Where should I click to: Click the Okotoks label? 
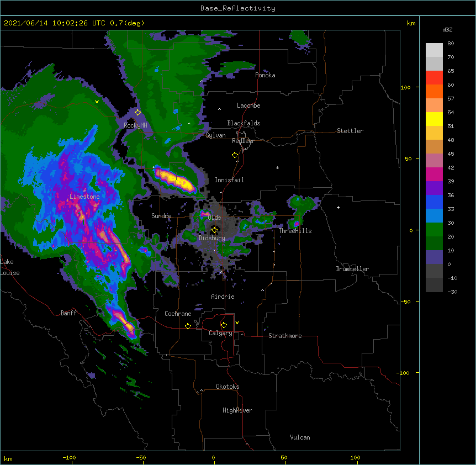(x=228, y=387)
